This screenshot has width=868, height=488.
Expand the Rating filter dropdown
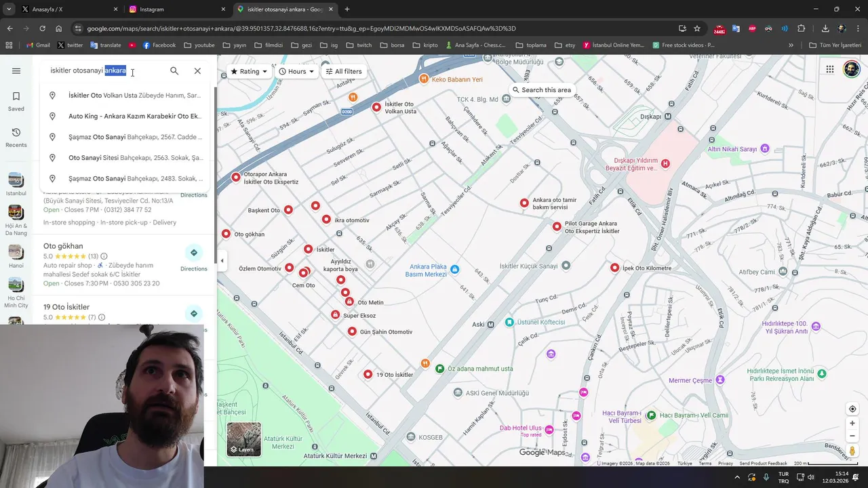point(249,71)
